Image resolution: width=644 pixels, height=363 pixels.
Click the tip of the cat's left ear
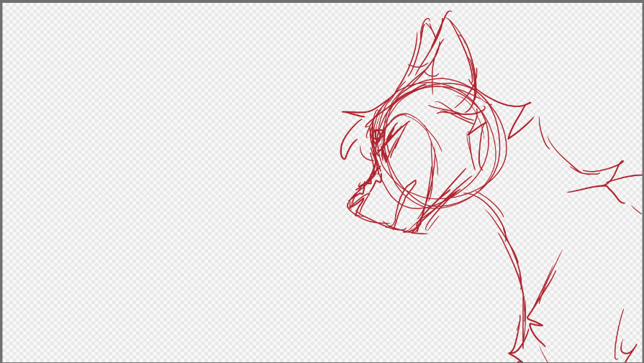coord(424,21)
